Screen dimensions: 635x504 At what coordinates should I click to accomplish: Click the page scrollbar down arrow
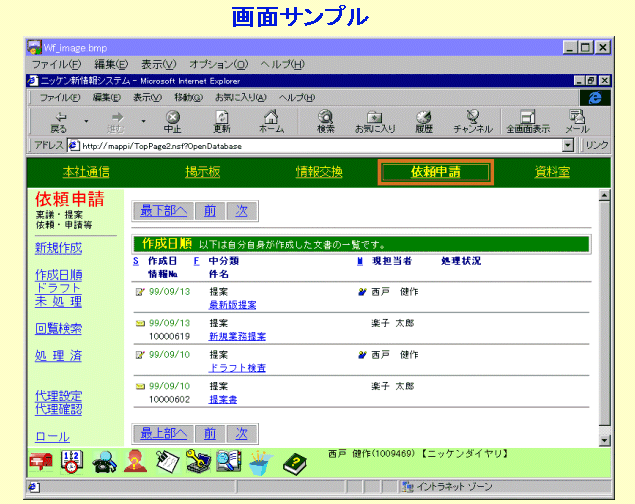604,438
